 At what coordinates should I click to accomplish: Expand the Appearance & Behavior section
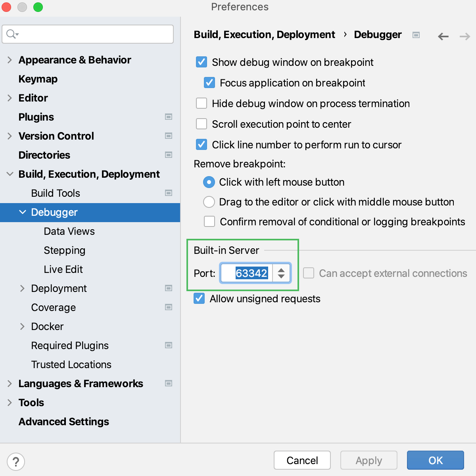click(x=10, y=60)
